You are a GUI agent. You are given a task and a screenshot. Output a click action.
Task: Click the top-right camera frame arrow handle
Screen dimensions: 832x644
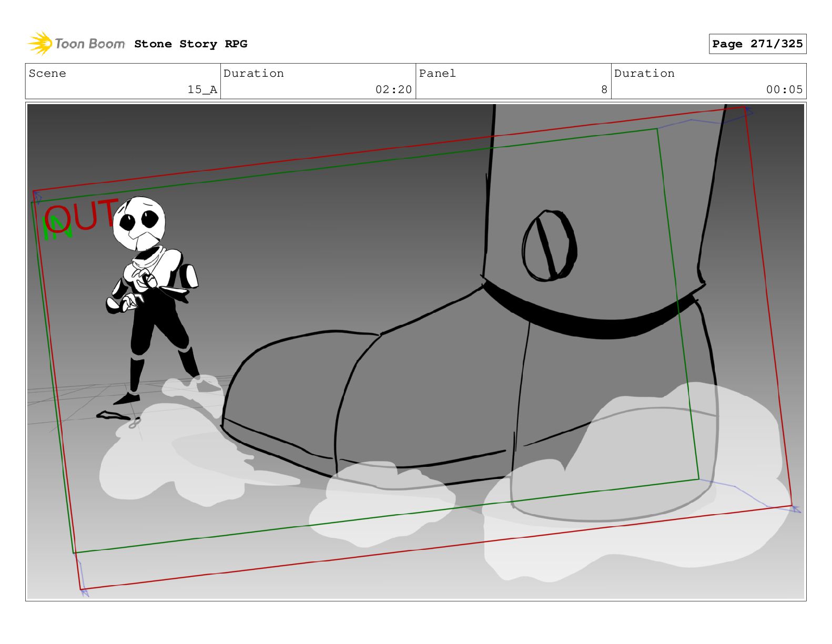(748, 111)
